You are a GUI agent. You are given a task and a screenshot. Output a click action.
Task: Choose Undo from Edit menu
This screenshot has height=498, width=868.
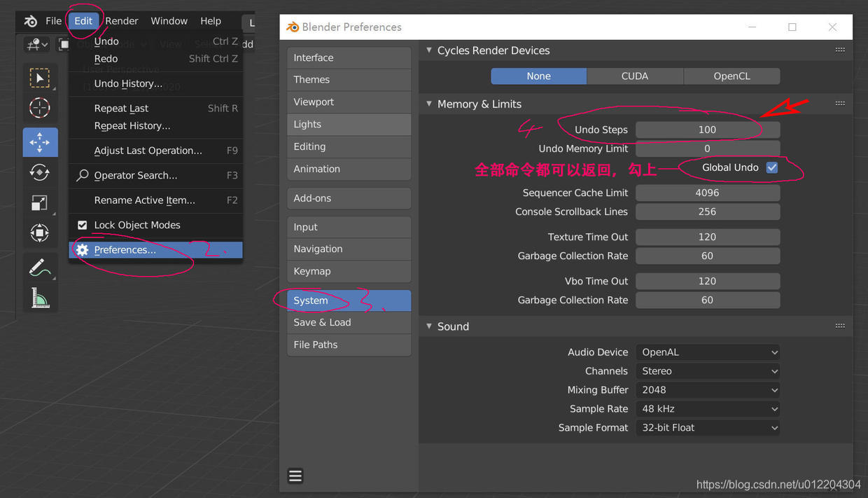point(156,41)
